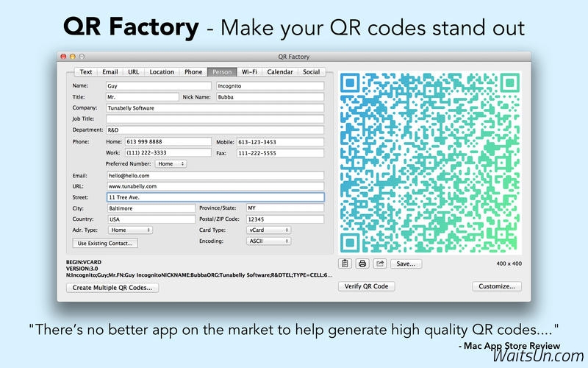
Task: Click the empty Job Title field
Action: coord(215,119)
